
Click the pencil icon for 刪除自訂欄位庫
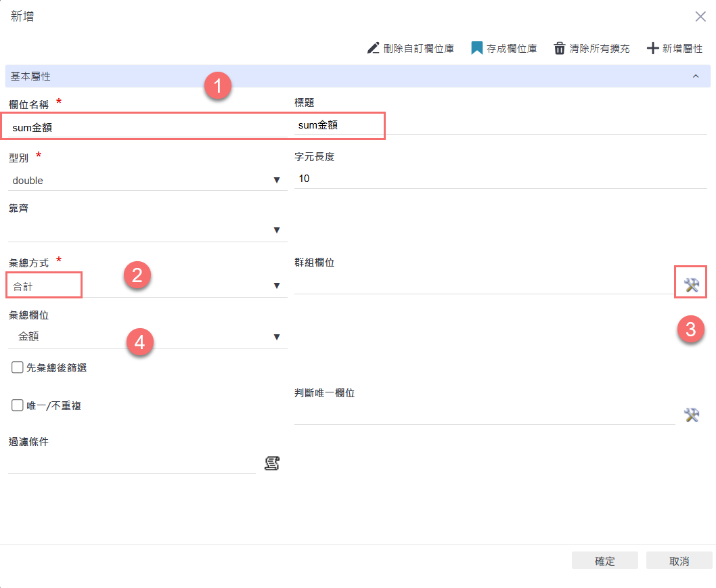(x=374, y=49)
